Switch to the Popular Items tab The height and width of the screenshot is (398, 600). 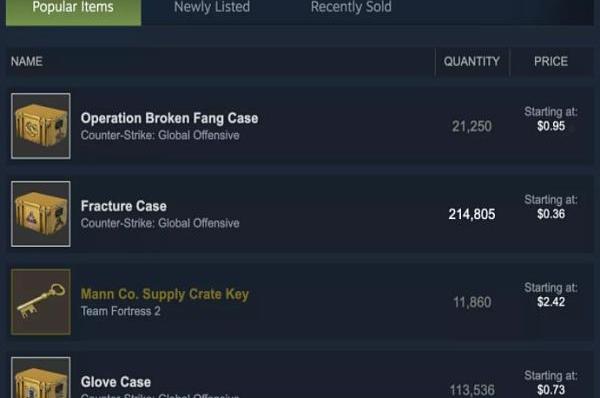click(73, 10)
